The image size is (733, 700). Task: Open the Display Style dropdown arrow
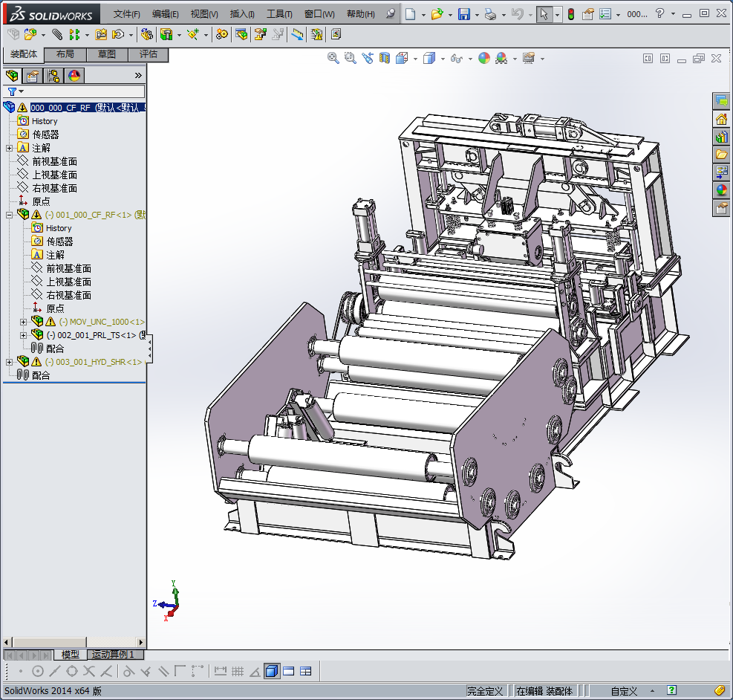click(443, 59)
